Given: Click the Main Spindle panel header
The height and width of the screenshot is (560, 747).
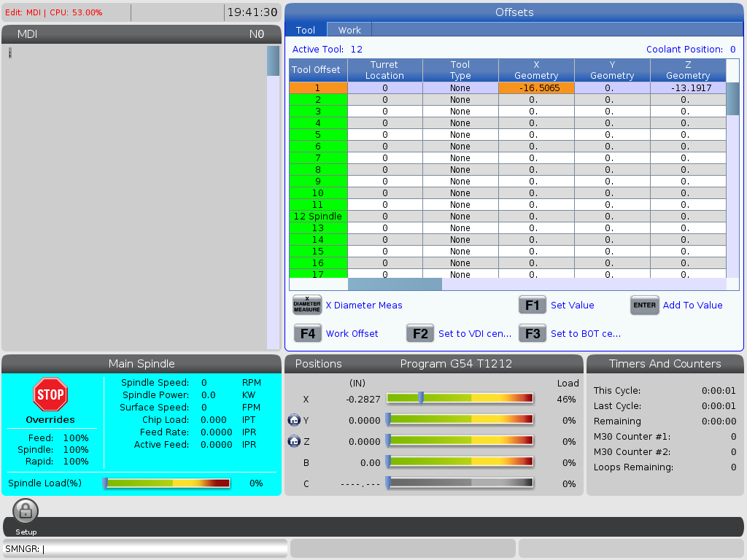Looking at the screenshot, I should point(142,364).
